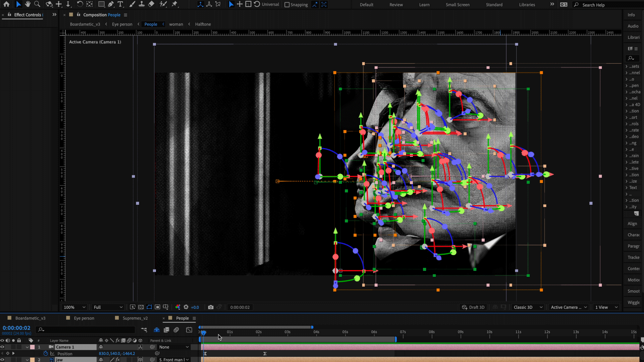Screen dimensions: 644x362
Task: Click Camera 1 pink label color swatch
Action: (x=33, y=347)
